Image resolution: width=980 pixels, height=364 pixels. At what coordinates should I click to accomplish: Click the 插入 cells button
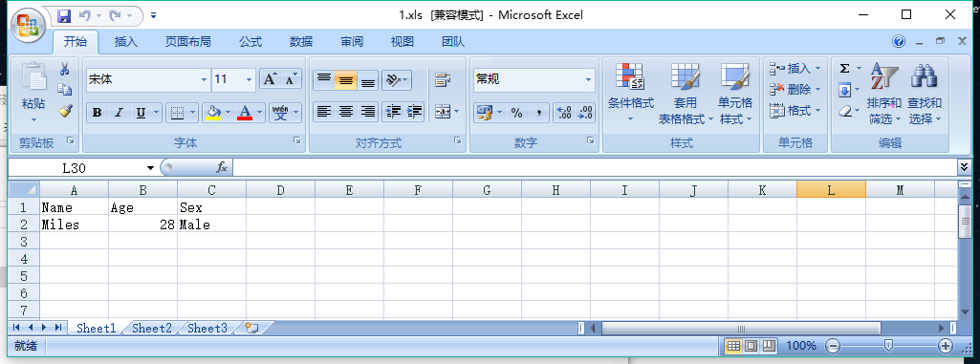(x=795, y=68)
